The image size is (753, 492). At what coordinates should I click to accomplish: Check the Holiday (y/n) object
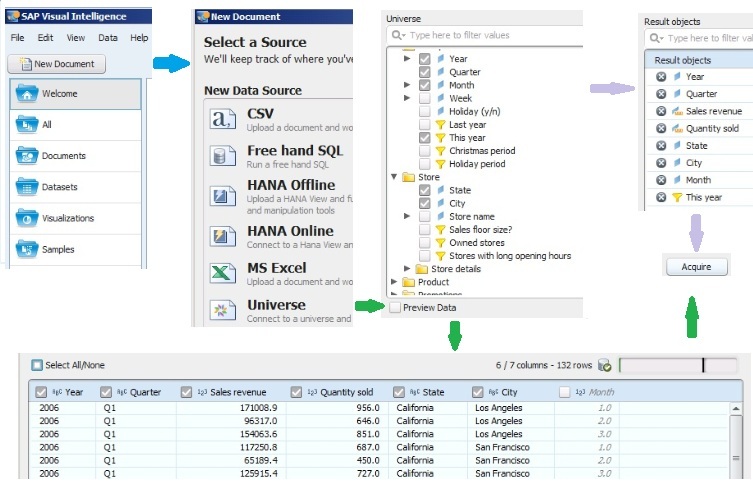tap(425, 111)
